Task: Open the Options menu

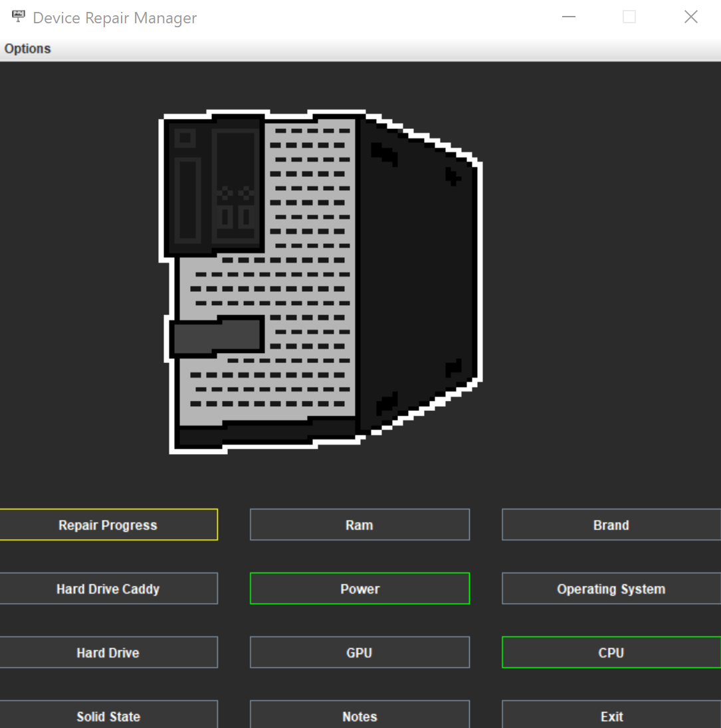Action: (x=27, y=49)
